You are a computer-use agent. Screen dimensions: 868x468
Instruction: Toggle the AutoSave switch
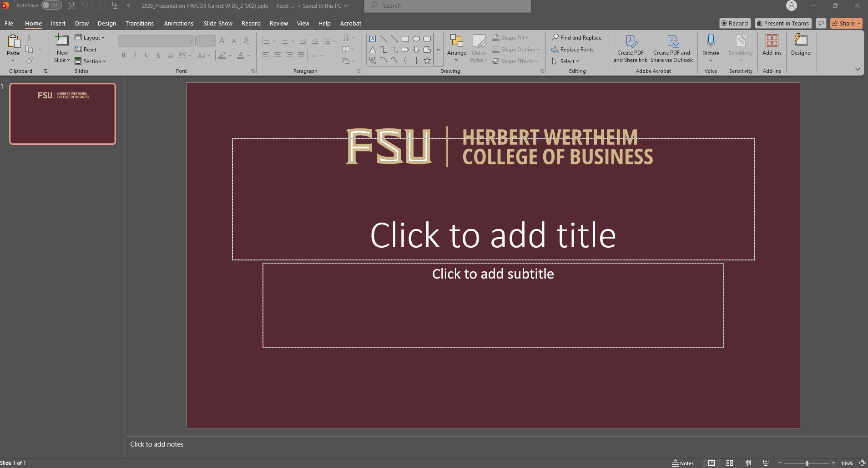coord(51,5)
